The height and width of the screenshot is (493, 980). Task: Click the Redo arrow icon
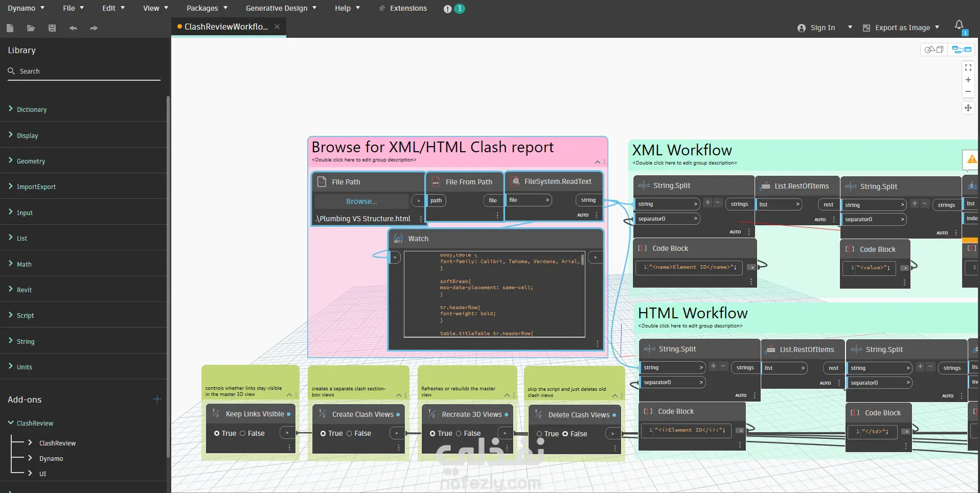tap(94, 28)
